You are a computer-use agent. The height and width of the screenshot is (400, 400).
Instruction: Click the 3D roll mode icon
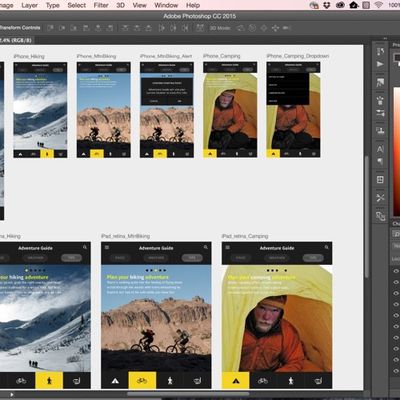(x=252, y=28)
